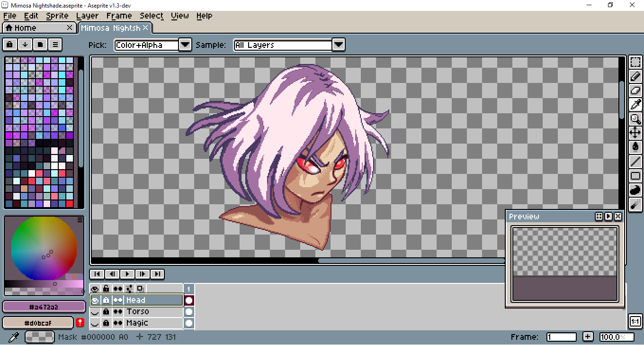
Task: Open the palette presets folder icon
Action: click(40, 45)
